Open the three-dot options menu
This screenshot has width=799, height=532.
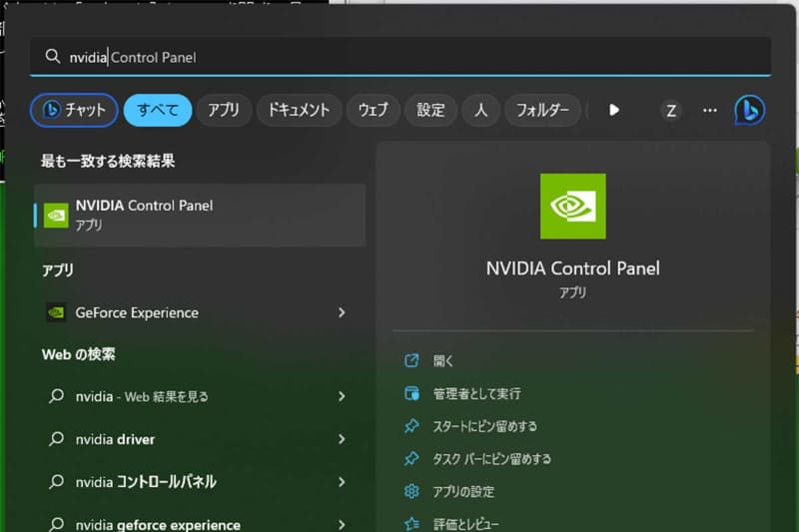710,110
